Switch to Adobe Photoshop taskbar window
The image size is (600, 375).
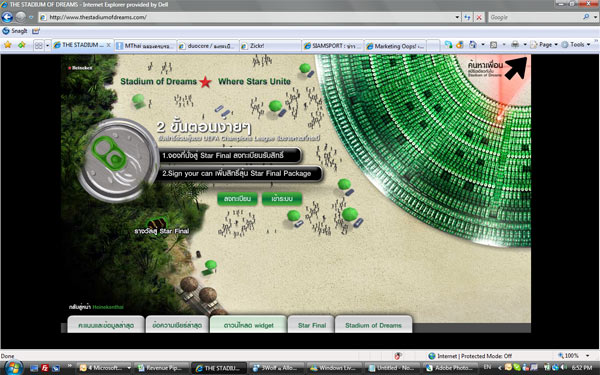click(x=450, y=368)
